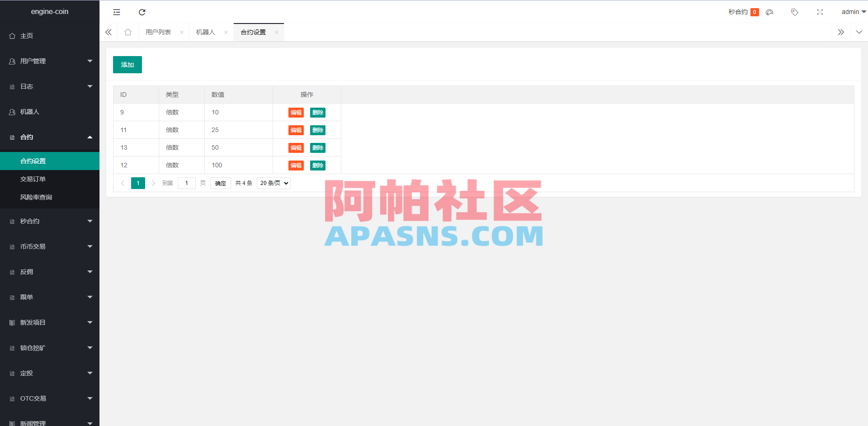Click the page number input field
The image size is (868, 426).
click(x=186, y=183)
